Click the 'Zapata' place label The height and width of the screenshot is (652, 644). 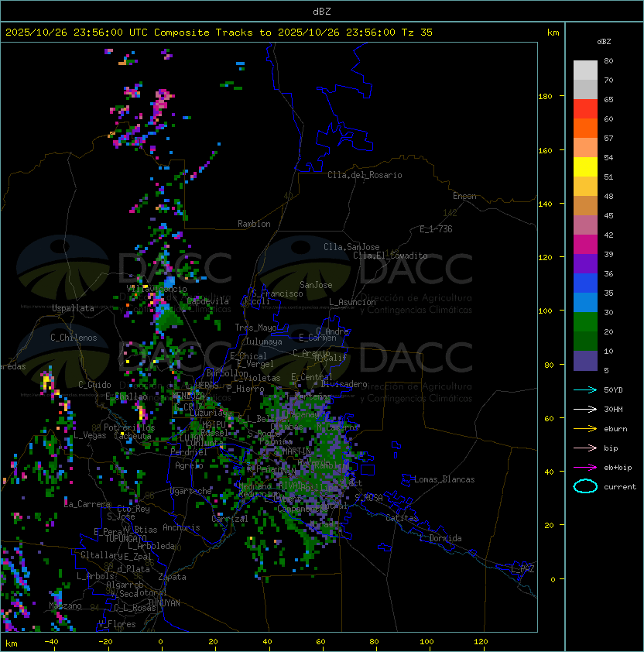(172, 577)
